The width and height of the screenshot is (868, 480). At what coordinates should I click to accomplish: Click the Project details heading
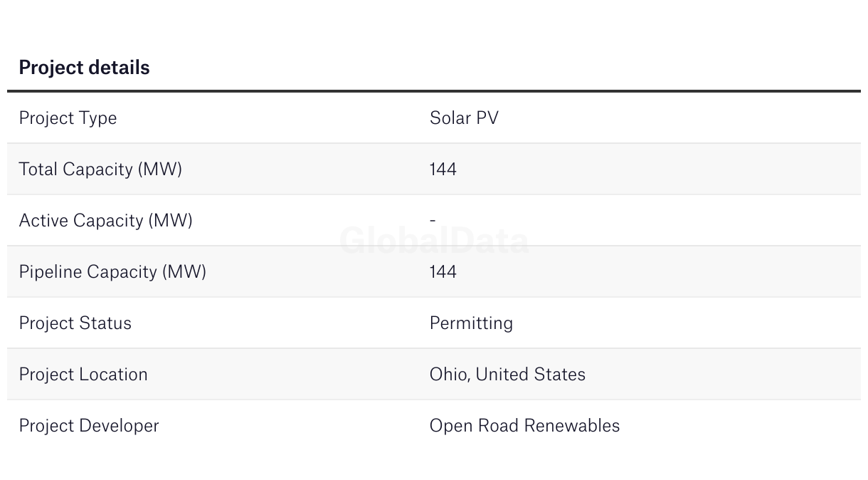click(84, 68)
